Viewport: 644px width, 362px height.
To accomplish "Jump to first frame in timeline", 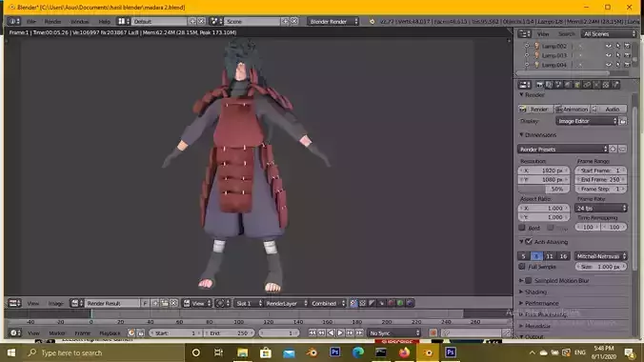I will (312, 332).
